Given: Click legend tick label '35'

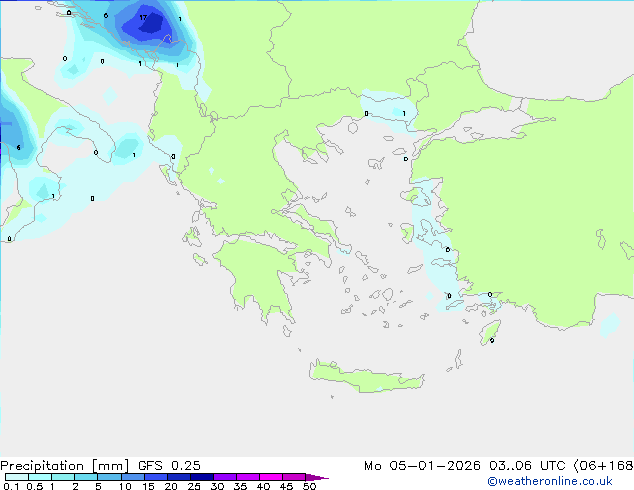Looking at the screenshot, I should coord(240,486).
